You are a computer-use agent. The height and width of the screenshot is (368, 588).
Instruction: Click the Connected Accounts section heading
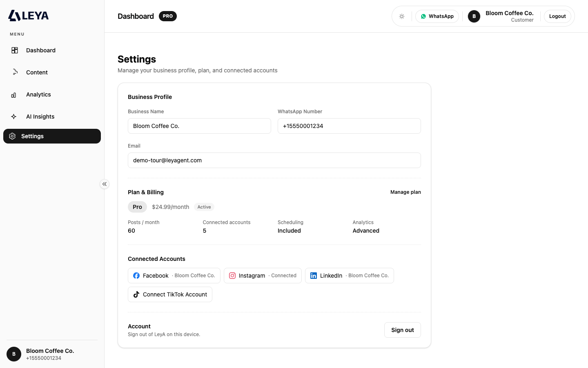[x=156, y=259]
